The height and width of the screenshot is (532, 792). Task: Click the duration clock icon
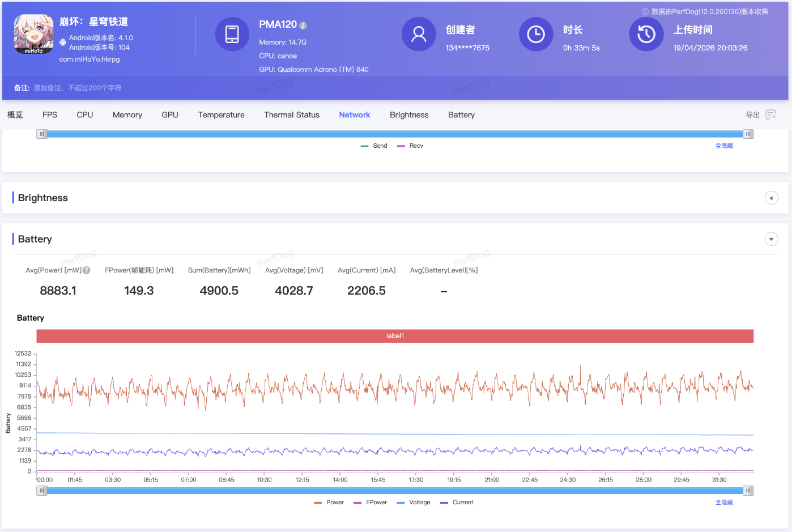[x=535, y=34]
